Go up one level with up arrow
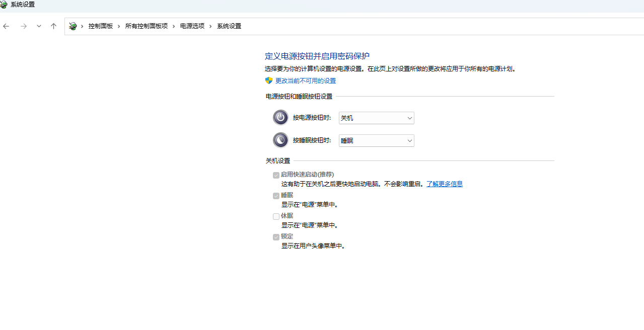This screenshot has width=644, height=330. pyautogui.click(x=53, y=26)
